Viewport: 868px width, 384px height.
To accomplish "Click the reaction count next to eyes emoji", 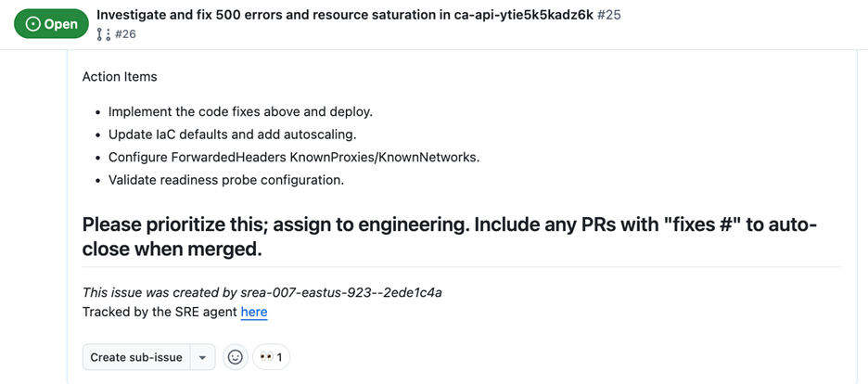I will click(279, 357).
